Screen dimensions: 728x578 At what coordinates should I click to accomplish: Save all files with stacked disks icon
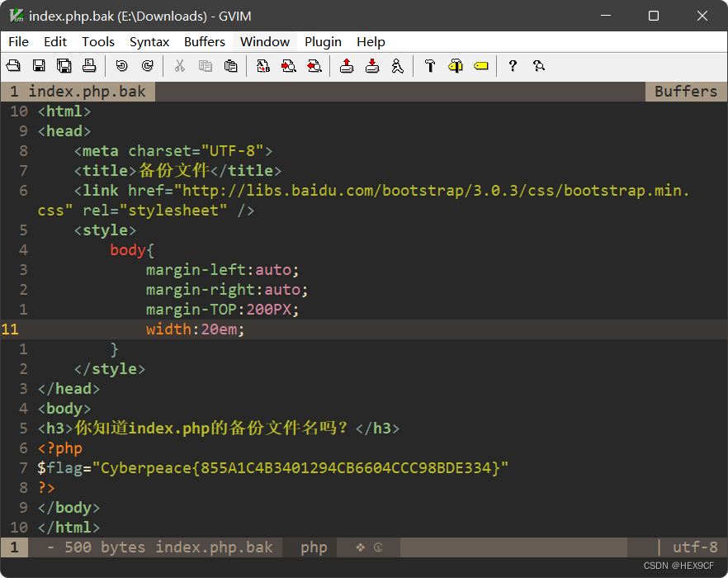[64, 66]
